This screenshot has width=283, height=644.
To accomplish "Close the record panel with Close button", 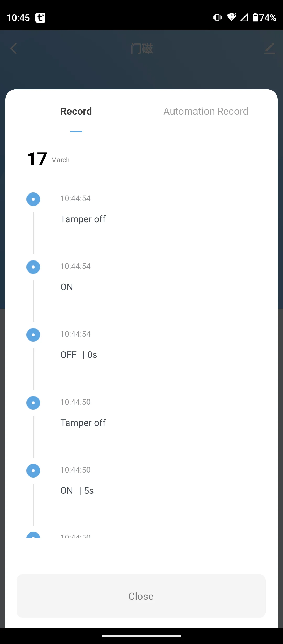I will point(141,596).
